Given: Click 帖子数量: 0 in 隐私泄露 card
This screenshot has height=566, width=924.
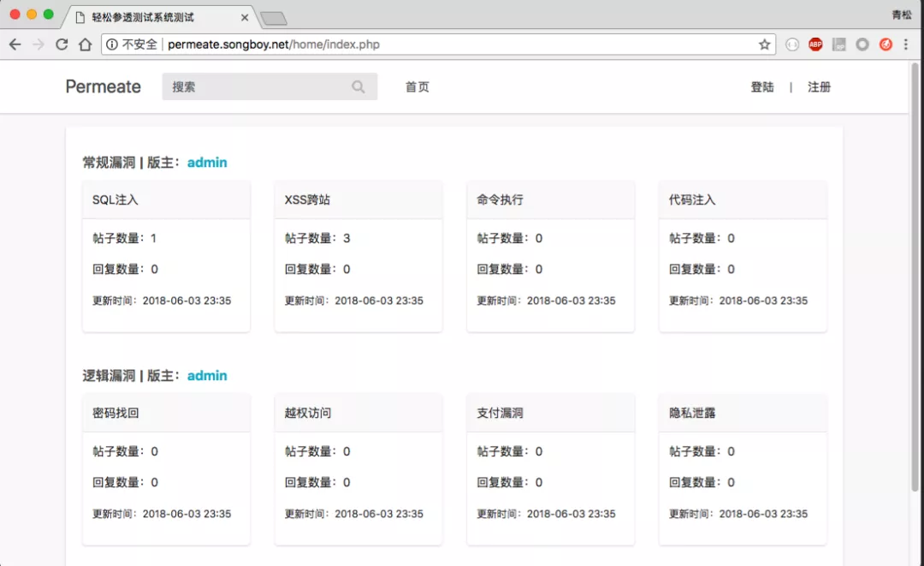Looking at the screenshot, I should point(702,451).
